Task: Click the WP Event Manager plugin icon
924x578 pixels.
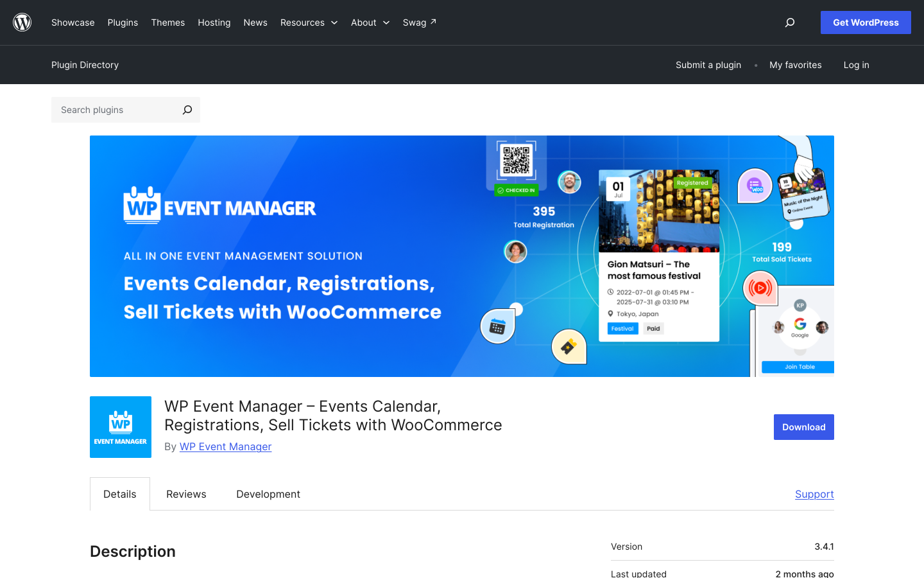Action: click(121, 427)
